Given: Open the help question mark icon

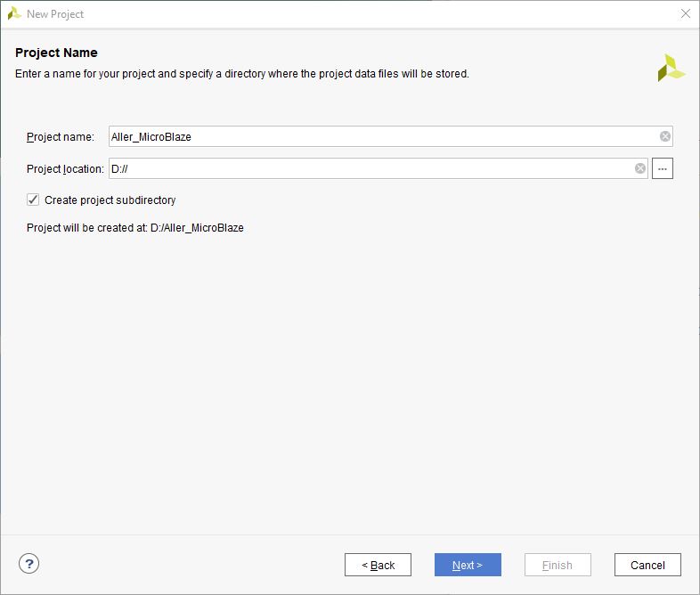Looking at the screenshot, I should pos(29,564).
